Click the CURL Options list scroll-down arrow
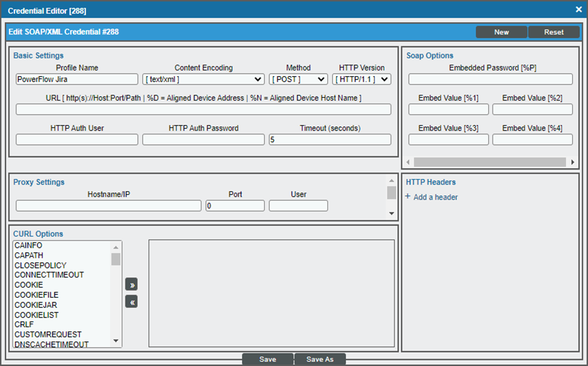The width and height of the screenshot is (588, 366). tap(116, 340)
